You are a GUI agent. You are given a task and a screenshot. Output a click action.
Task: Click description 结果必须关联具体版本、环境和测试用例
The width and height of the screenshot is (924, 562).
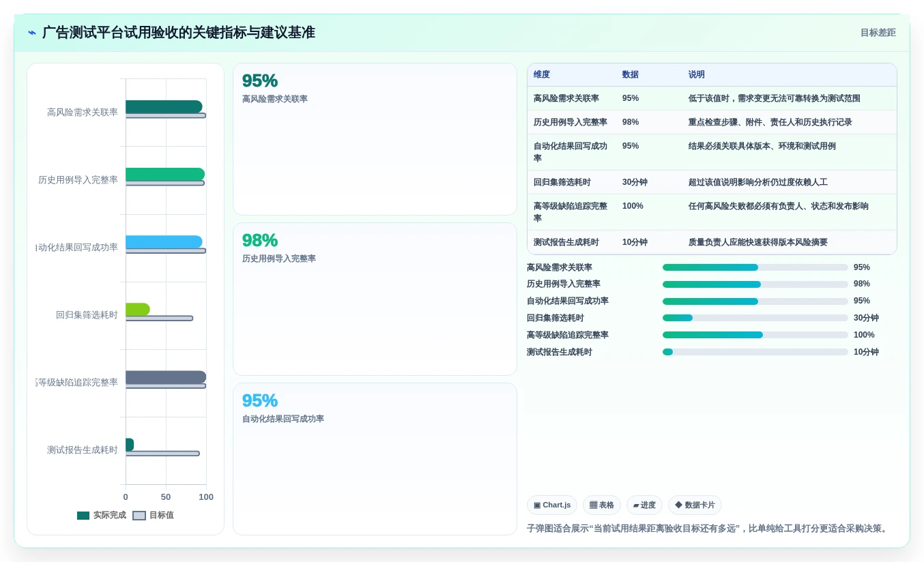(x=762, y=146)
